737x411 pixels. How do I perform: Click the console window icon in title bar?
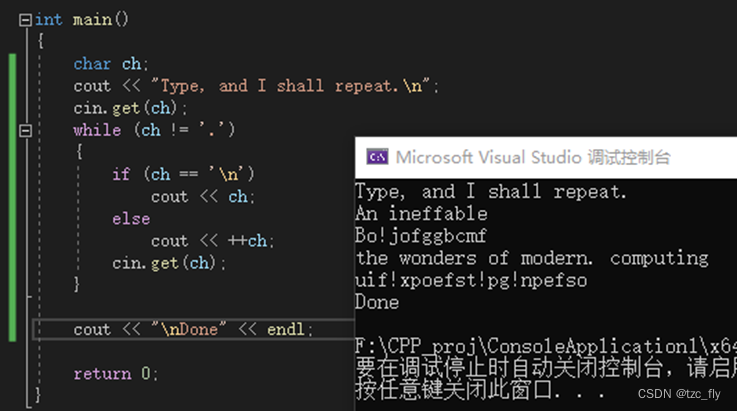tap(377, 157)
